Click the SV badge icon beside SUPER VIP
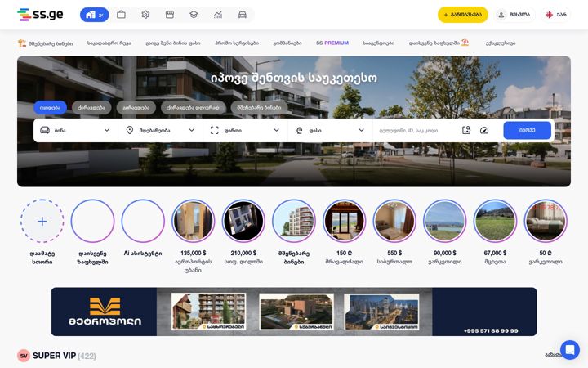 coord(24,356)
